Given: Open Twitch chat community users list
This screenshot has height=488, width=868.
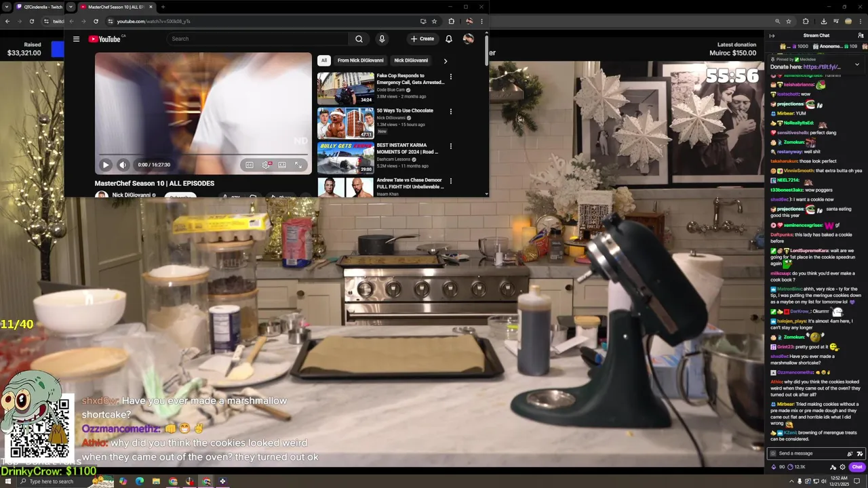Looking at the screenshot, I should 861,35.
